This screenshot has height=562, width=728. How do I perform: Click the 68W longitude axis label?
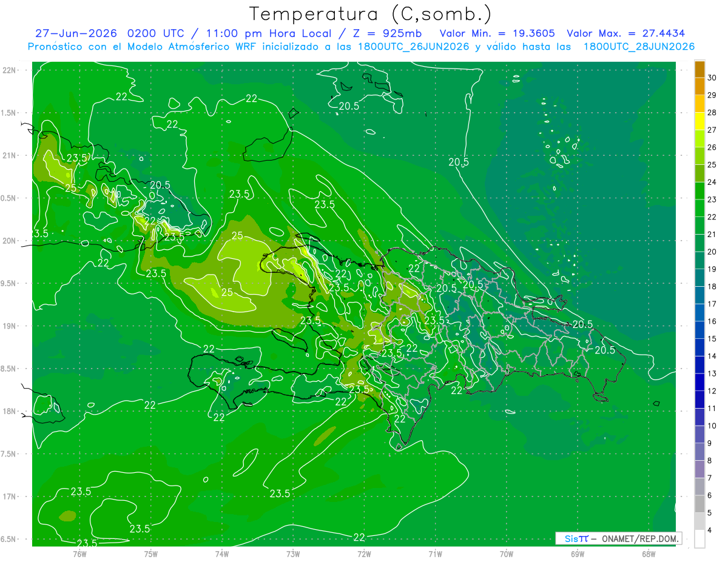coord(649,554)
